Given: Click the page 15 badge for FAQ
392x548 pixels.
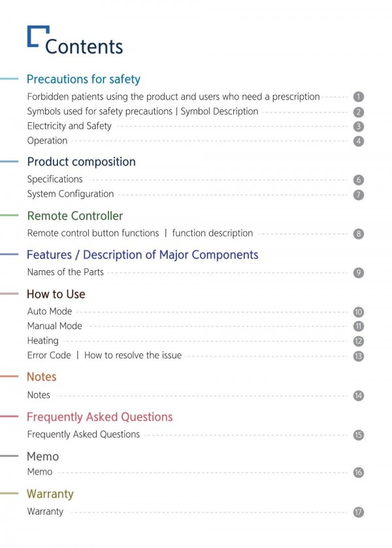Looking at the screenshot, I should tap(358, 435).
